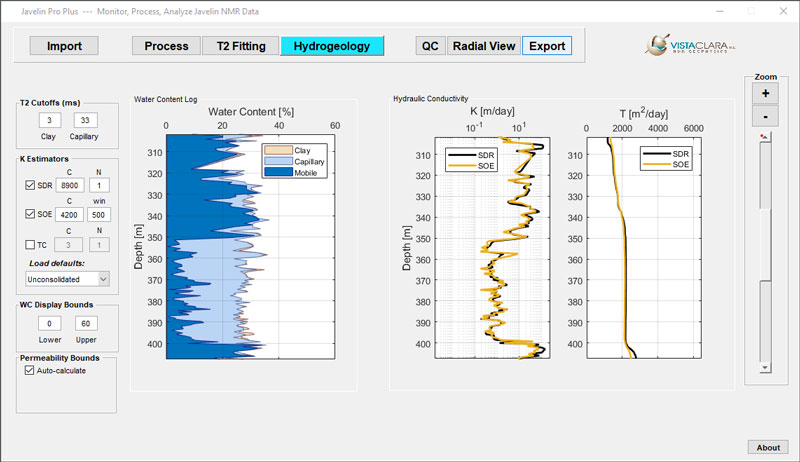Disable the SDR estimator checkbox
The image size is (800, 462).
28,186
